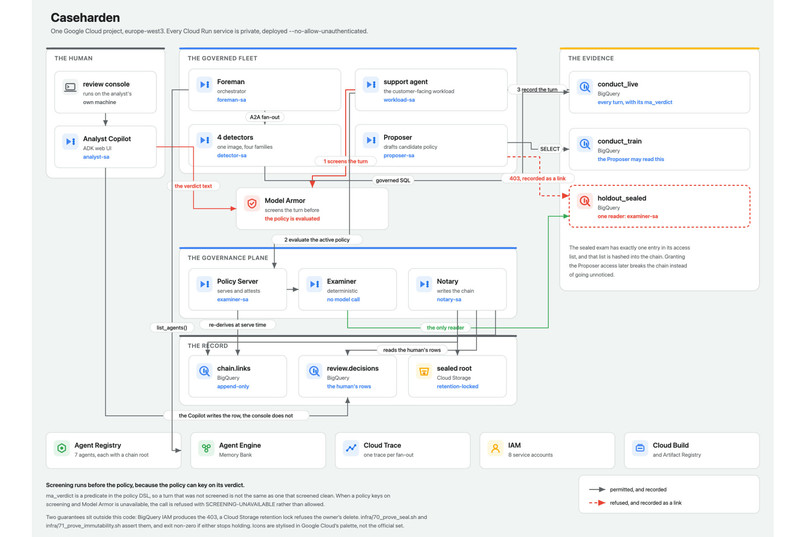Click the 'analyst-sa' service account text
This screenshot has height=537, width=806.
tap(96, 157)
